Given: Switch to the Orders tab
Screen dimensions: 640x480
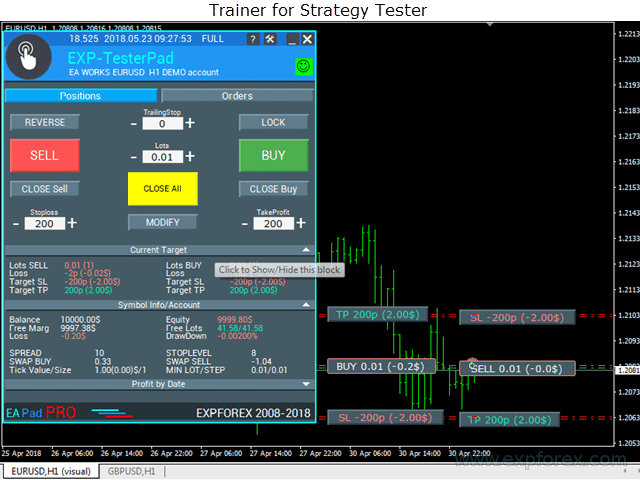Looking at the screenshot, I should [237, 96].
